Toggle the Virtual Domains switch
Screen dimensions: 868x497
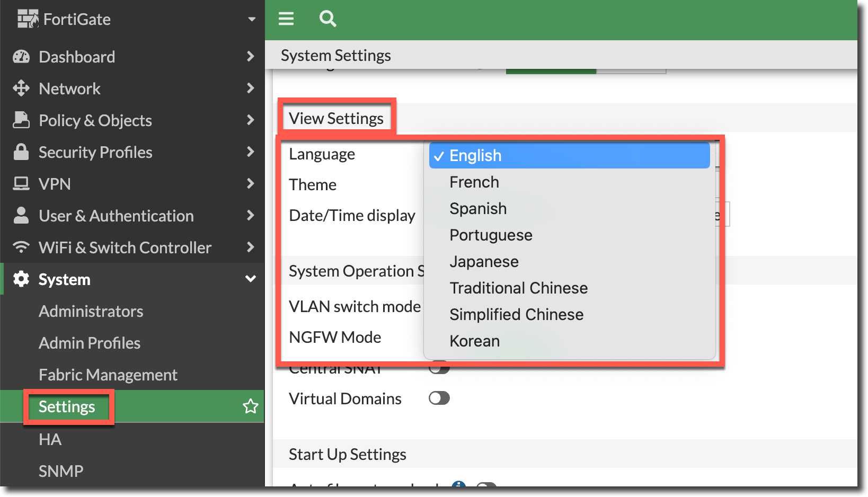[439, 398]
